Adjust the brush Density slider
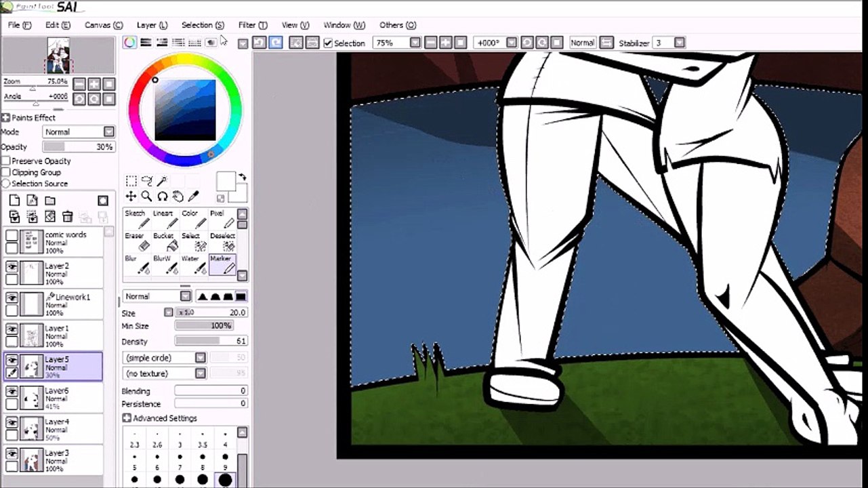 (x=211, y=342)
